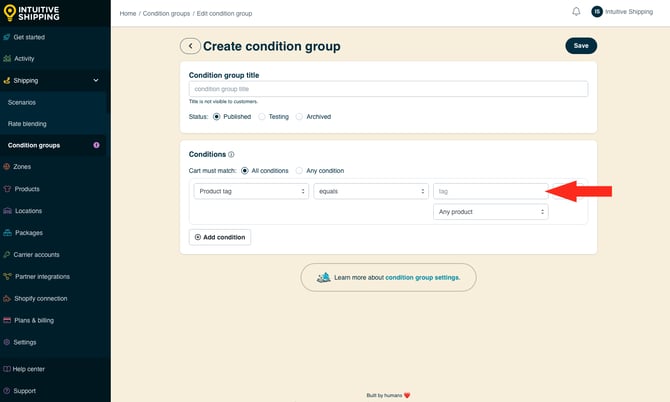Click 'Title is not visible to customers' note
Image resolution: width=670 pixels, height=402 pixels.
[223, 102]
